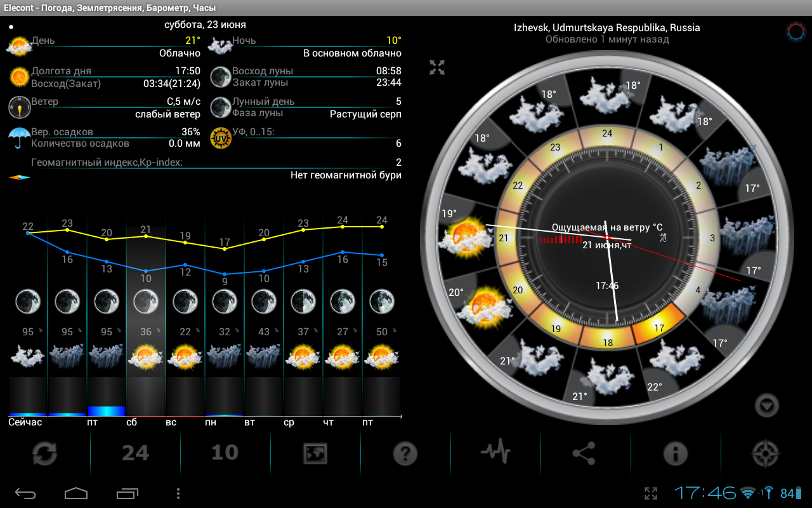Tap the 17:46 digital time inside clock
Screen dimensions: 812x508
click(607, 286)
